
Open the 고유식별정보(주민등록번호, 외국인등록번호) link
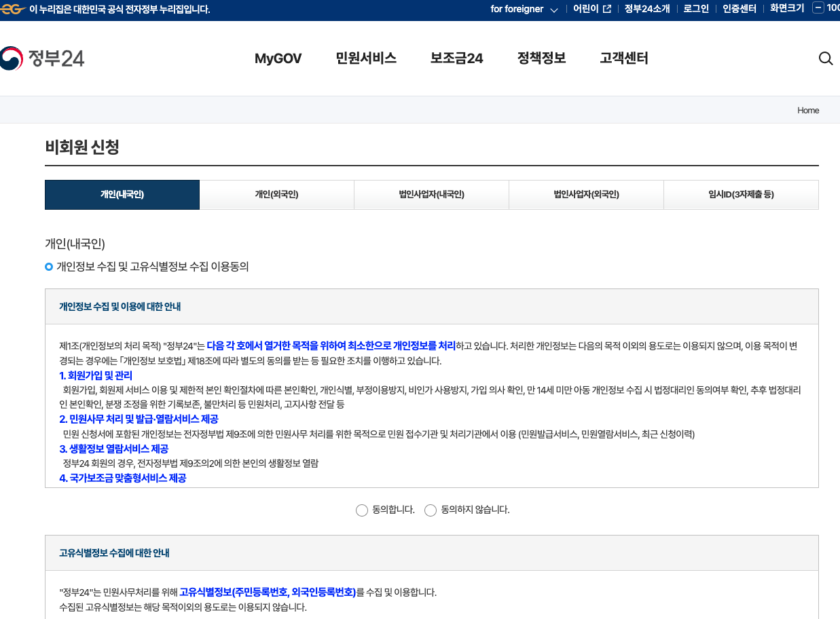tap(268, 592)
